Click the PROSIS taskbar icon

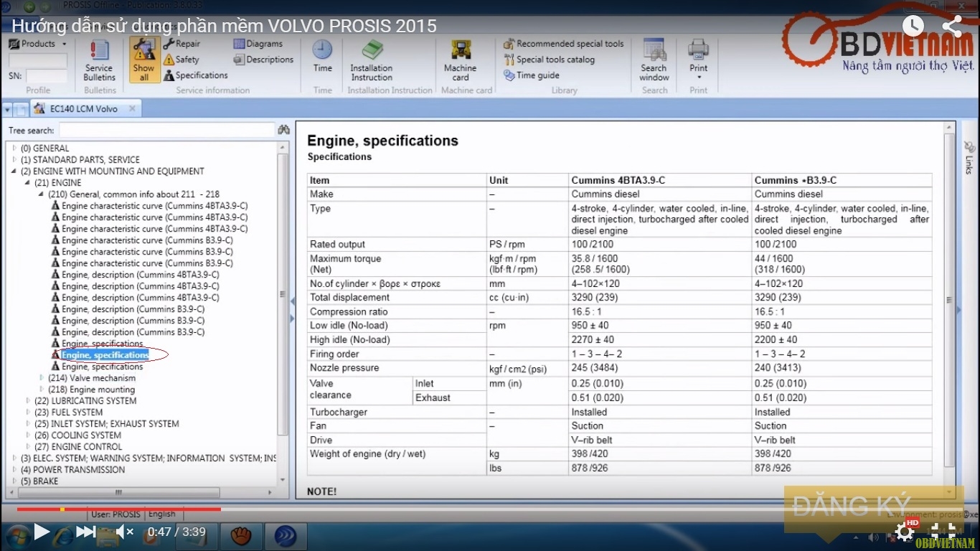point(286,535)
